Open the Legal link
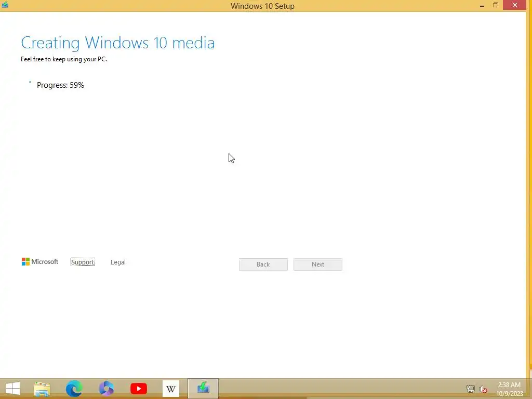This screenshot has height=399, width=532. coord(118,262)
